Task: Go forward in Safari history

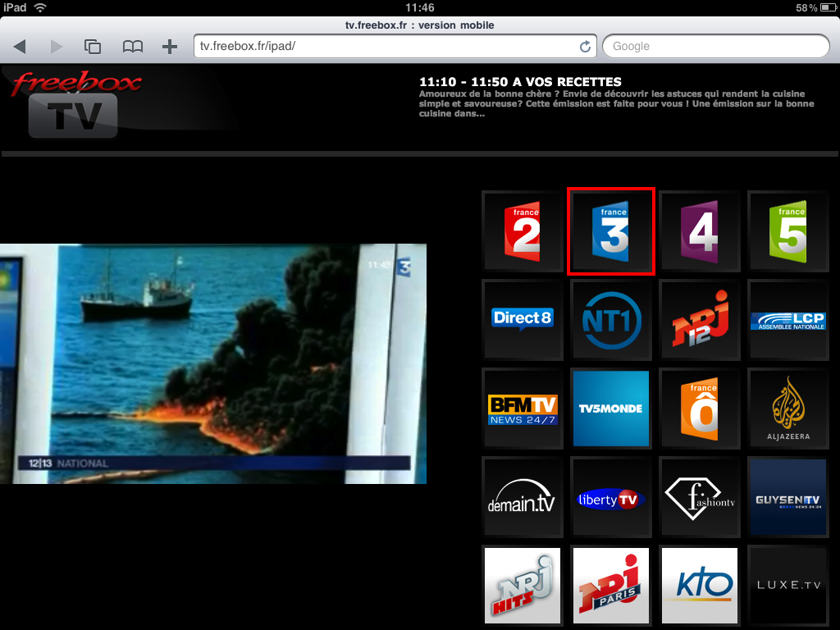Action: 57,47
